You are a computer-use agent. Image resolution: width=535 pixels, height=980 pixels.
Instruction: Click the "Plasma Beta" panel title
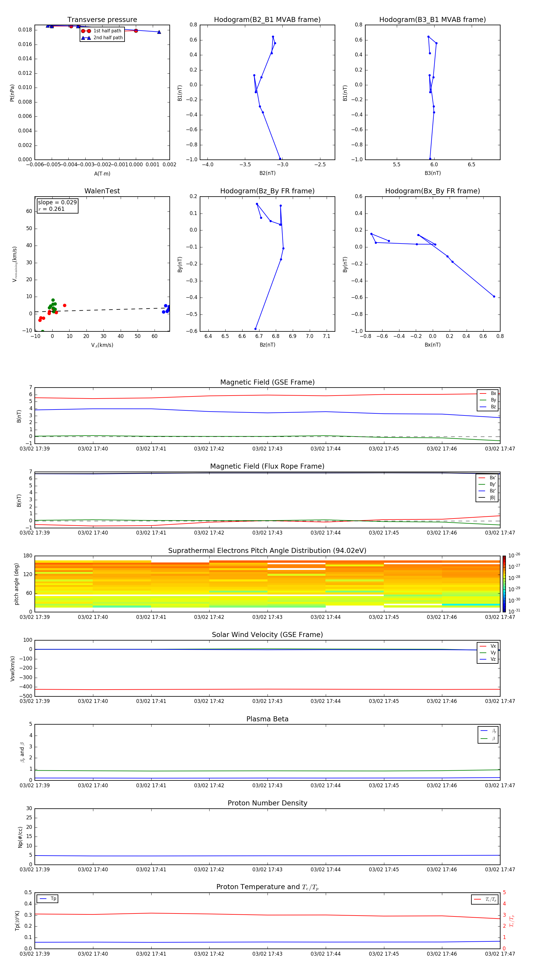click(x=267, y=719)
